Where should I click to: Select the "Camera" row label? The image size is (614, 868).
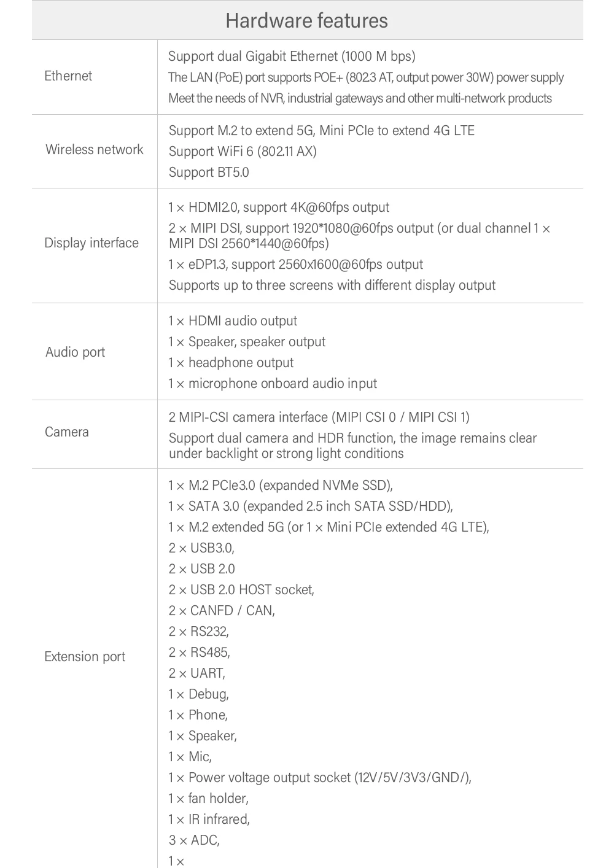point(67,432)
